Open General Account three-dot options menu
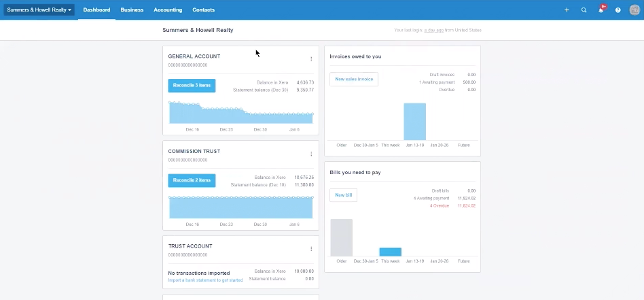The height and width of the screenshot is (300, 644). click(x=311, y=59)
